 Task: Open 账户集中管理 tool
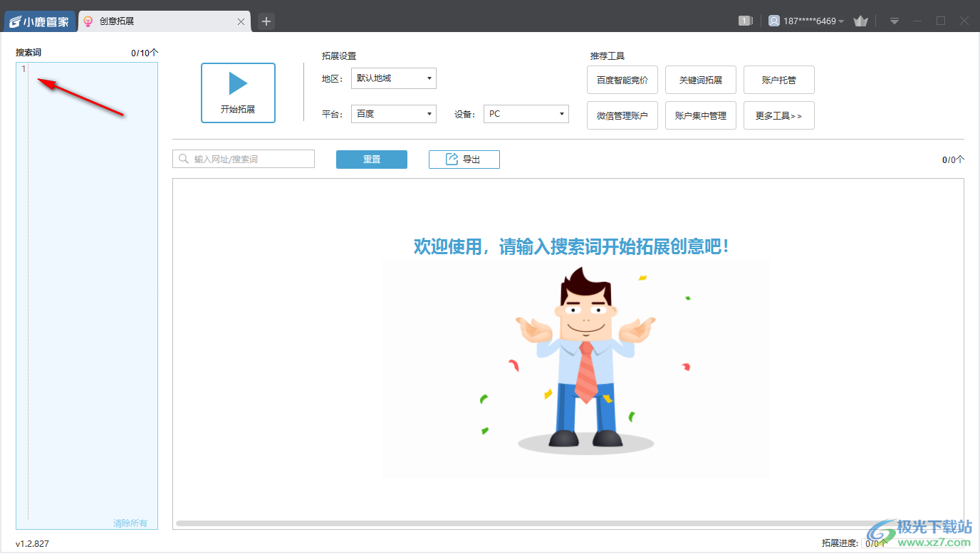701,115
